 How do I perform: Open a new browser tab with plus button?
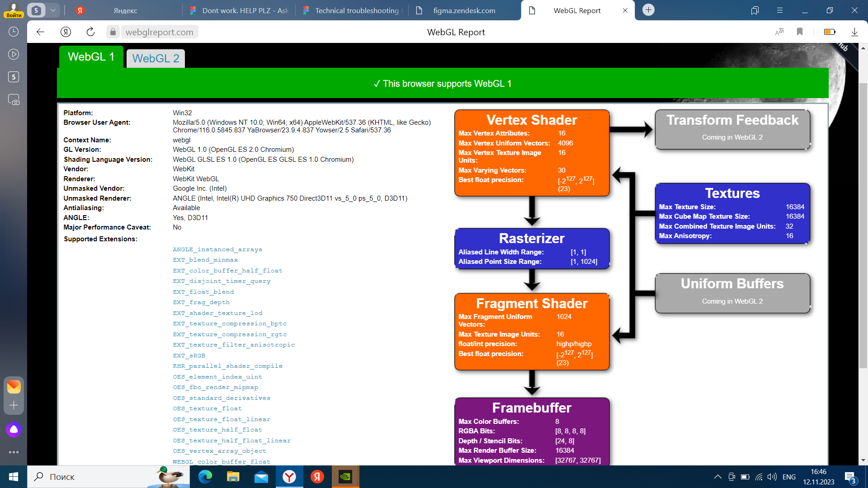[x=648, y=10]
